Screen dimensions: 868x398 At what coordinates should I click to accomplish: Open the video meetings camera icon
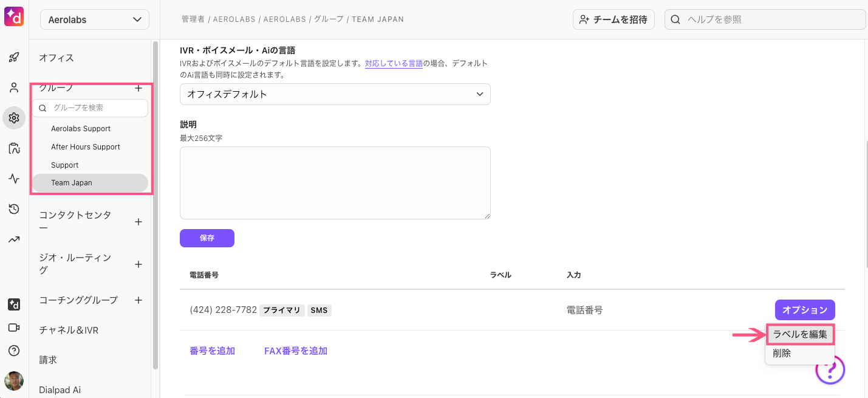14,328
